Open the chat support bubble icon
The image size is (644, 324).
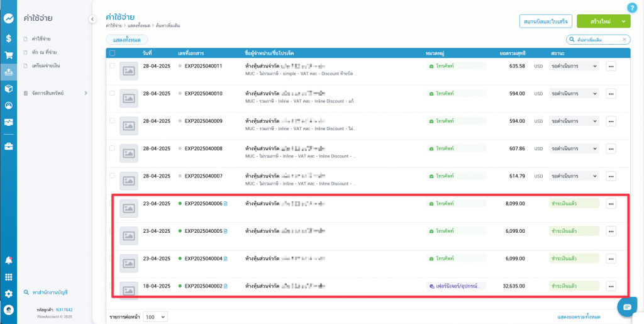pos(627,306)
